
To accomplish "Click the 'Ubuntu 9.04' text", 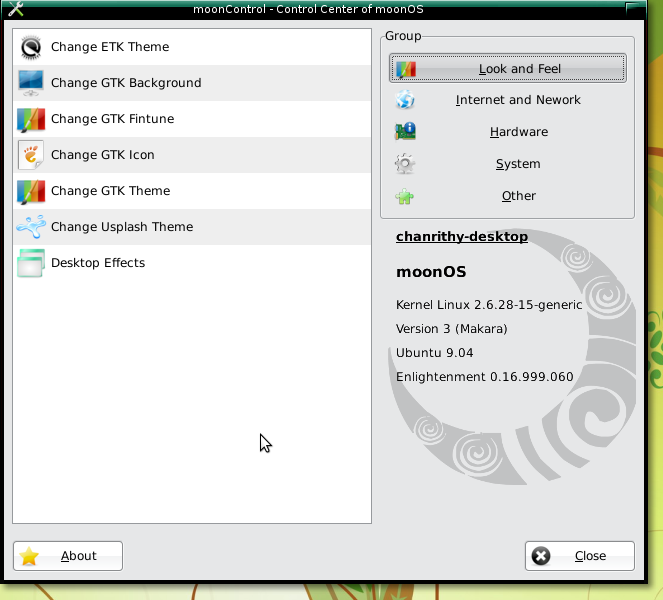I will pyautogui.click(x=434, y=353).
